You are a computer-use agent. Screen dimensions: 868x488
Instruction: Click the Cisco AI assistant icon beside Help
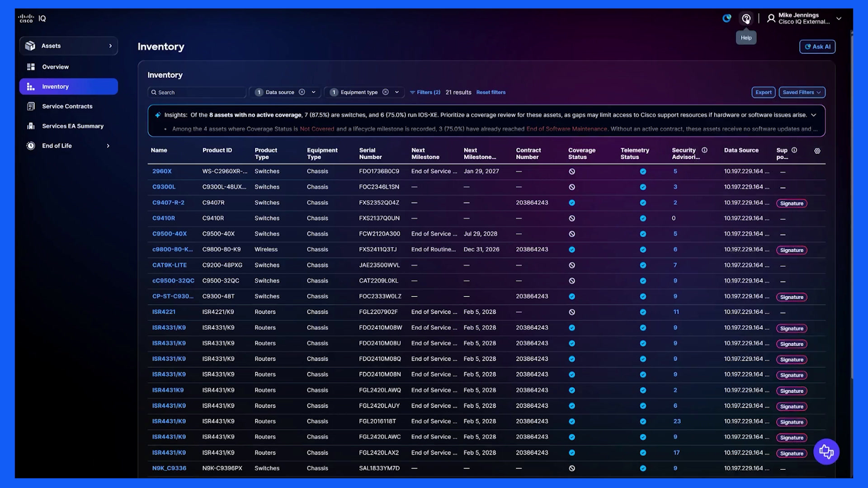click(726, 19)
